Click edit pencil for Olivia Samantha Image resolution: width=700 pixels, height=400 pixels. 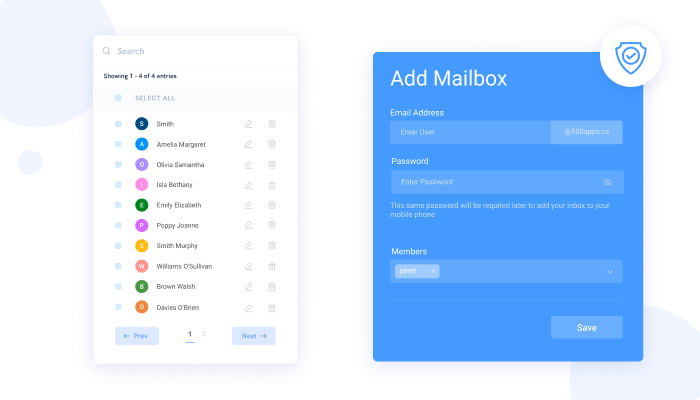click(249, 164)
